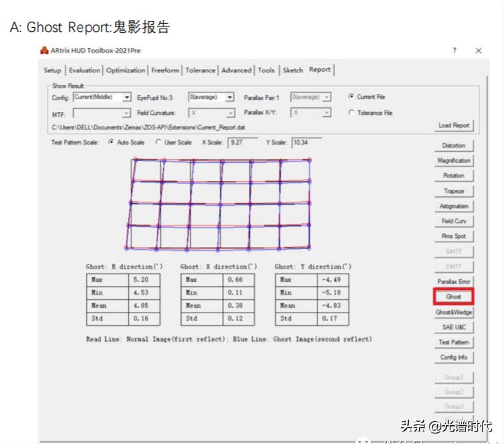This screenshot has width=504, height=444.
Task: Click the Distortion report button
Action: (453, 146)
